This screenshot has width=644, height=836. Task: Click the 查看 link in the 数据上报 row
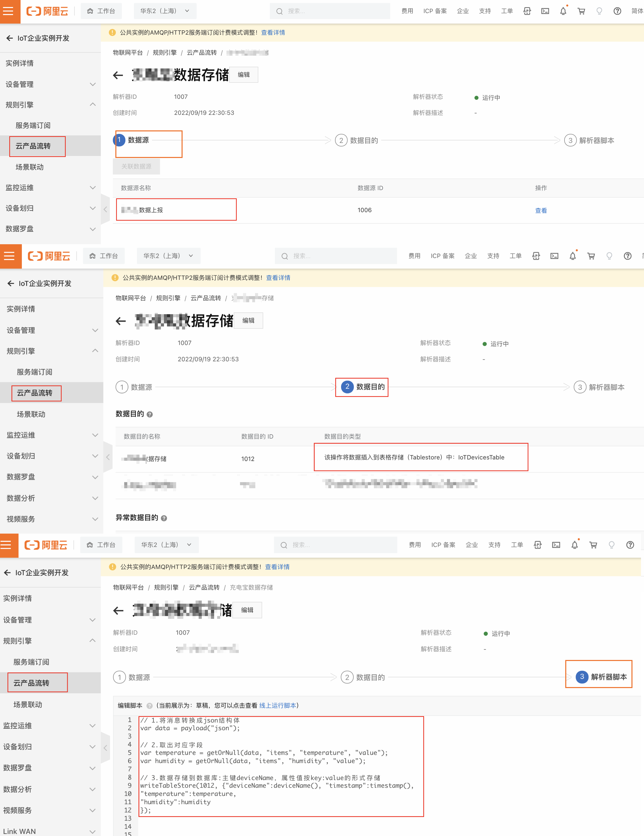541,211
